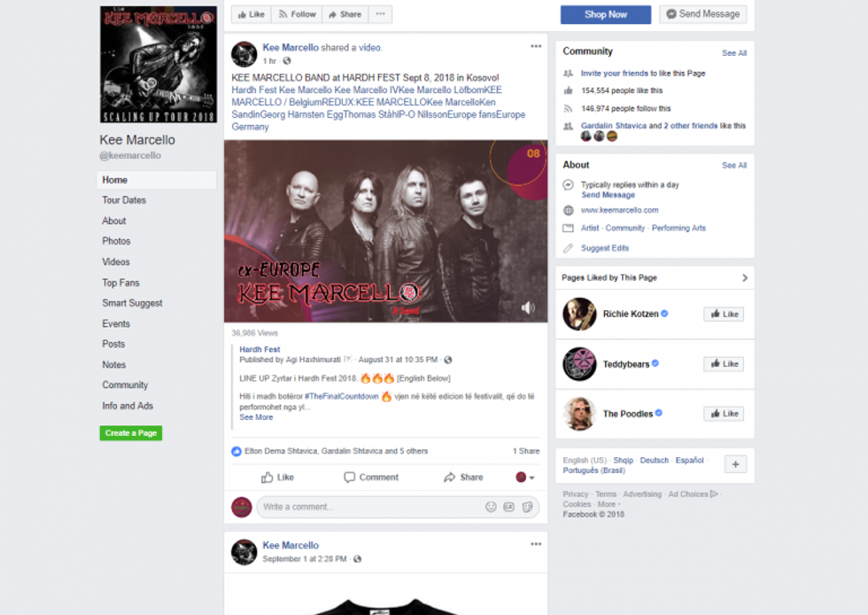Click the Shop Now button

pyautogui.click(x=606, y=14)
